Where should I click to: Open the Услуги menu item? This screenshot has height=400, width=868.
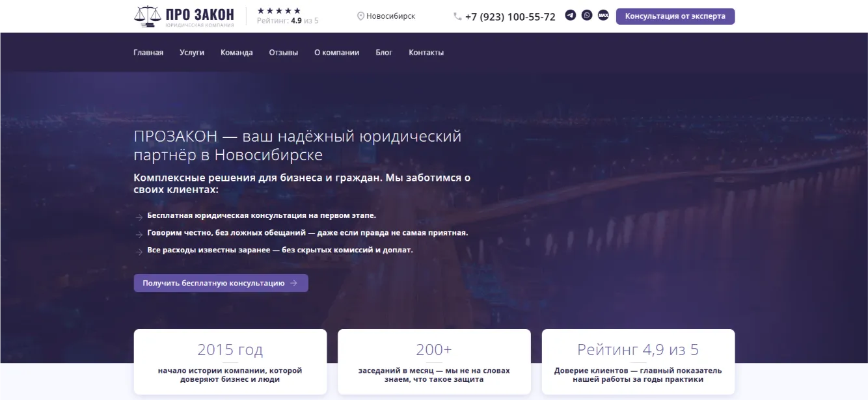192,53
